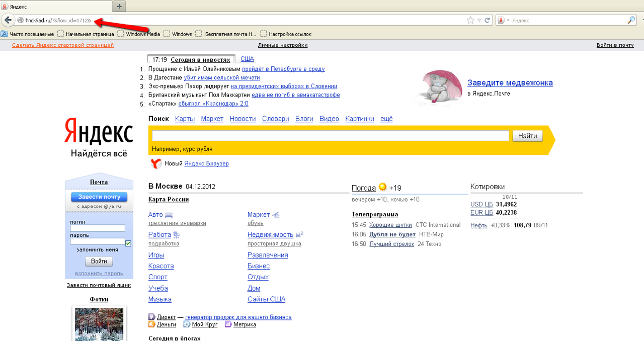
Task: Open the Войти в почту link
Action: point(615,45)
